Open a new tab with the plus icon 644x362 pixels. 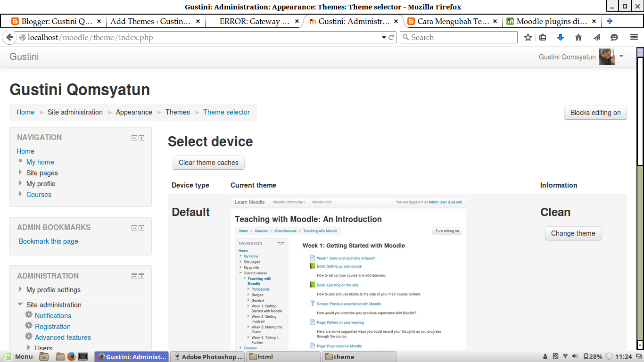tap(610, 21)
